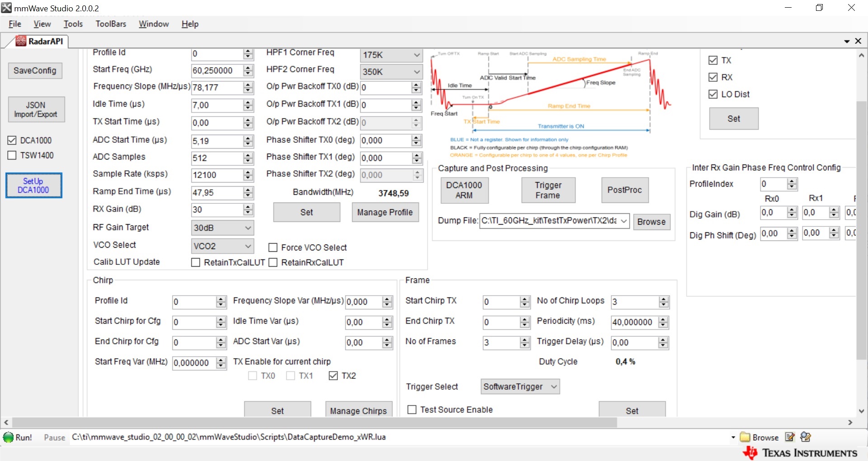Pause the running script

click(x=54, y=437)
